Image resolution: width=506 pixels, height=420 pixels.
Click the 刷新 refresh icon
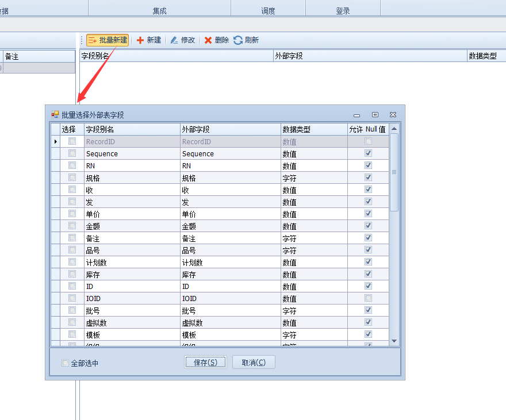pyautogui.click(x=238, y=40)
